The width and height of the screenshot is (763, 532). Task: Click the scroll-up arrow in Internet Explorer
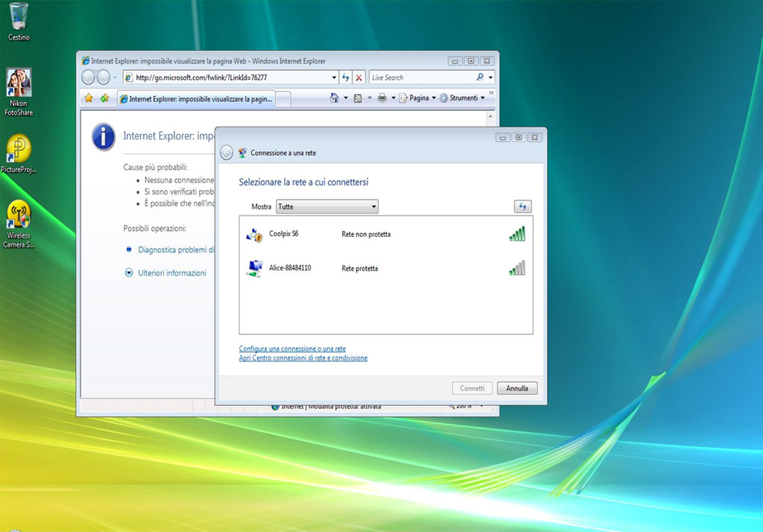[x=490, y=117]
